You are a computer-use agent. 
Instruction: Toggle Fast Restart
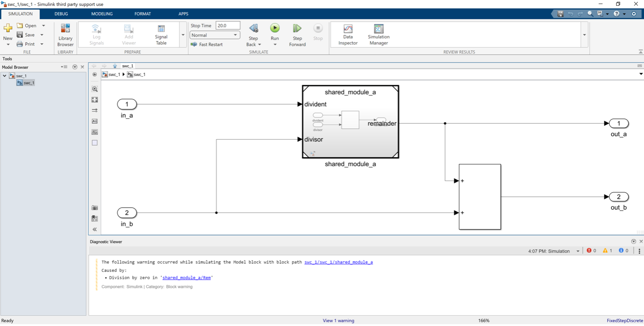[207, 45]
